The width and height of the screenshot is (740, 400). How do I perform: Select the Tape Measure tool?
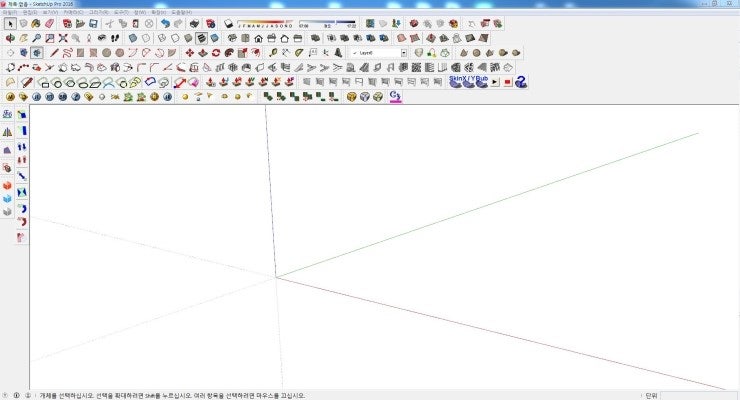point(273,53)
